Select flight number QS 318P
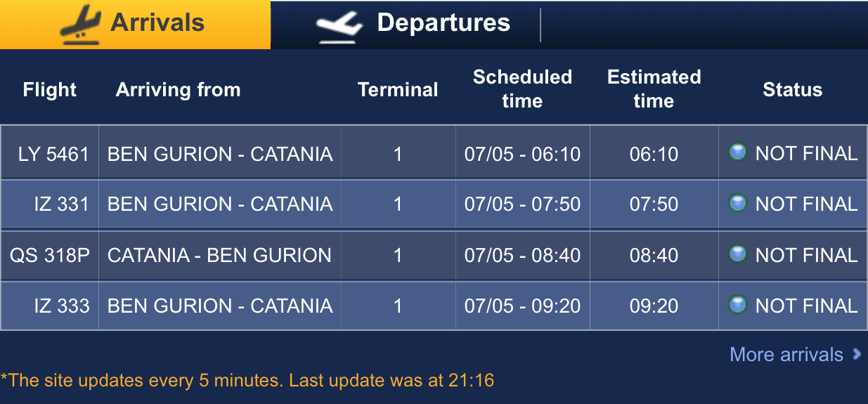Viewport: 868px width, 404px height. coord(50,255)
